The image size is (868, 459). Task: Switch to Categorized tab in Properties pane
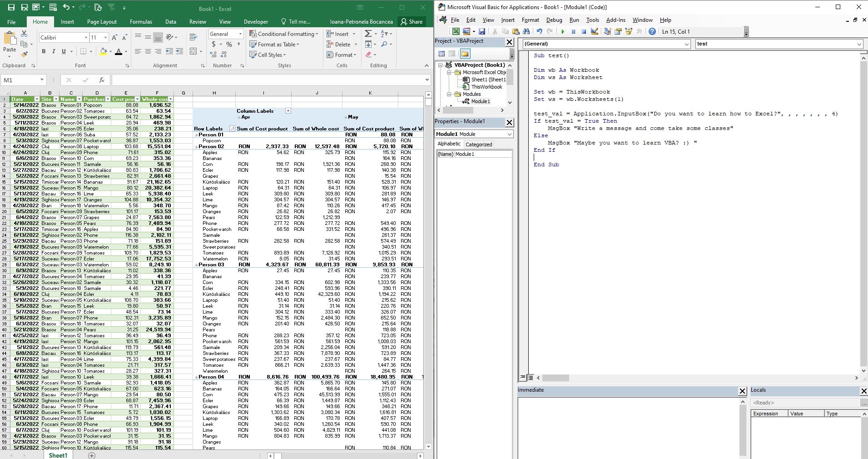(x=479, y=145)
